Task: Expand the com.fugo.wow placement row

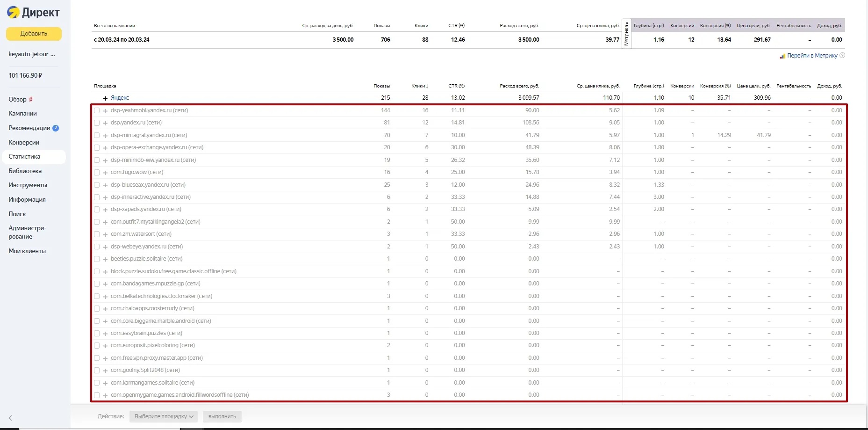Action: (x=105, y=173)
